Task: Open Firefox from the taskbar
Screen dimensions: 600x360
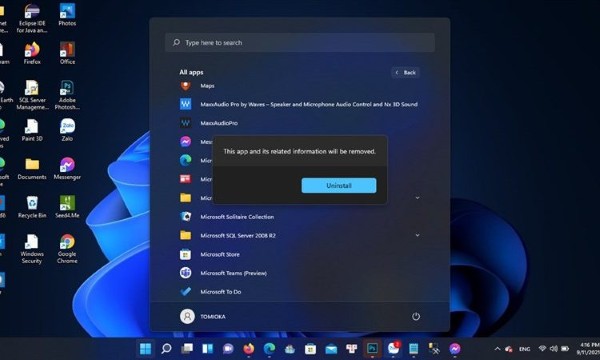Action: point(249,349)
